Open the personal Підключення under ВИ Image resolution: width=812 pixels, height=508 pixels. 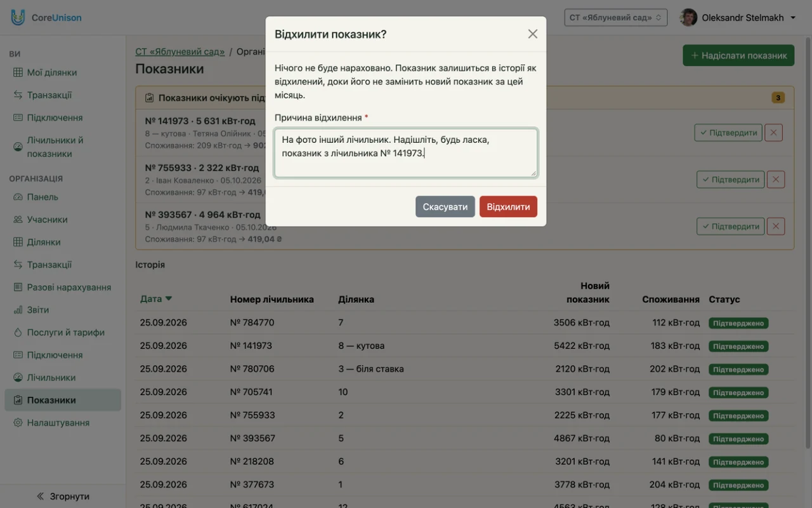click(x=63, y=117)
